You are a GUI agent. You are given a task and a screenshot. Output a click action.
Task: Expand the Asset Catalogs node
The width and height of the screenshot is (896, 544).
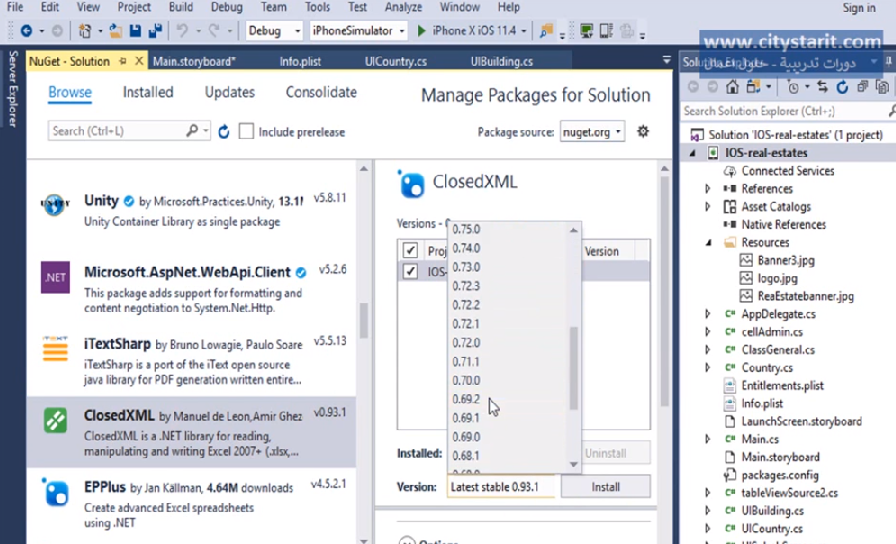click(708, 207)
